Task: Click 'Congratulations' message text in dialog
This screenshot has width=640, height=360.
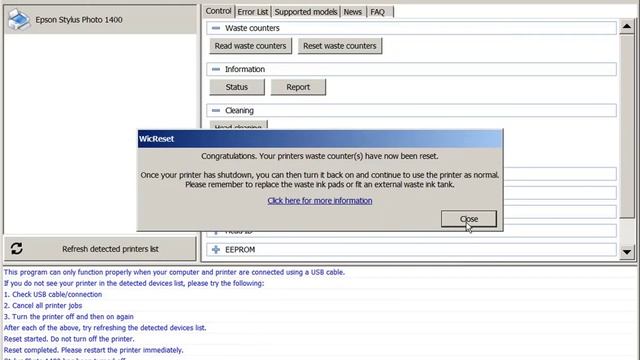Action: click(320, 156)
